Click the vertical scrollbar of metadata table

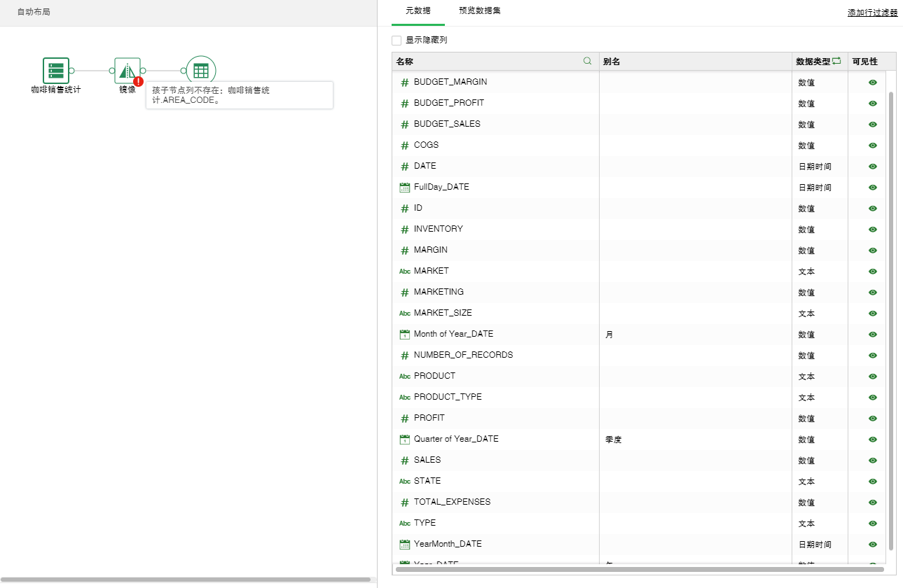click(x=891, y=315)
